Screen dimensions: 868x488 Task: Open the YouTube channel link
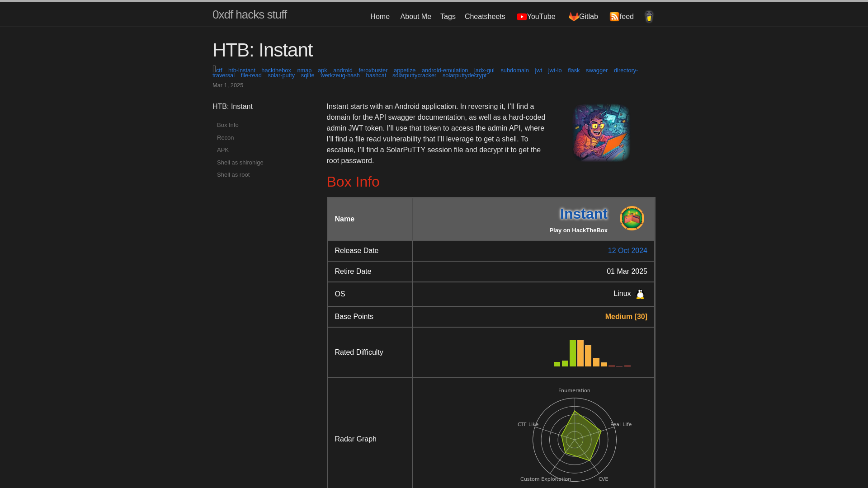coord(541,17)
